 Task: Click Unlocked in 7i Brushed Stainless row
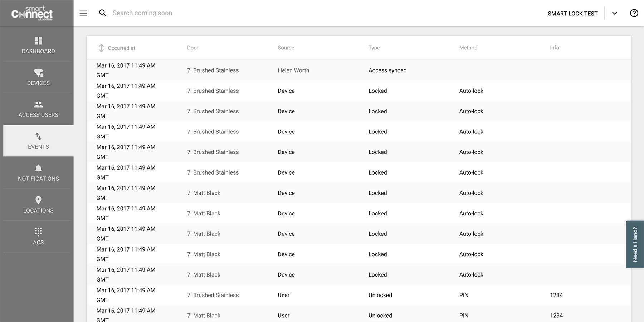[x=380, y=295]
